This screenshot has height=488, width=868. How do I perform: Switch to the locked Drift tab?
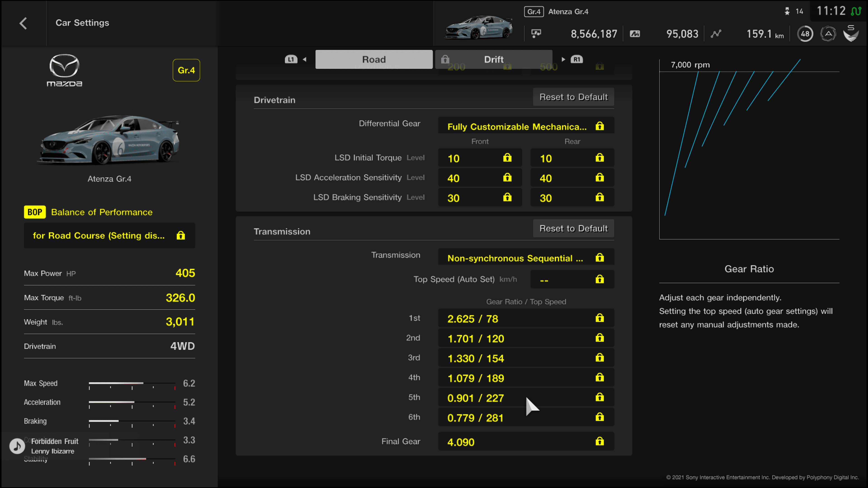tap(494, 59)
